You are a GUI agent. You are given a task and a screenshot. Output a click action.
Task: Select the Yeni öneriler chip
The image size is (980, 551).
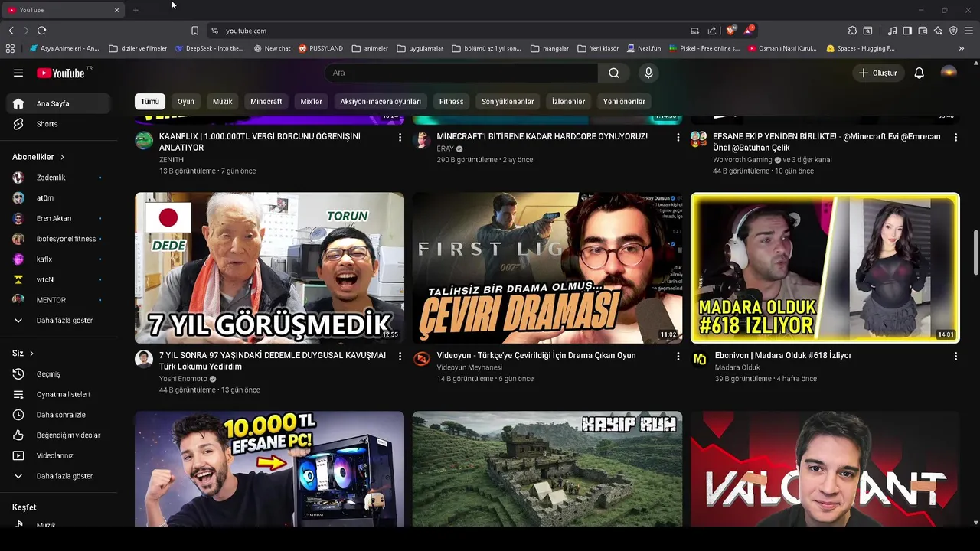(x=624, y=101)
